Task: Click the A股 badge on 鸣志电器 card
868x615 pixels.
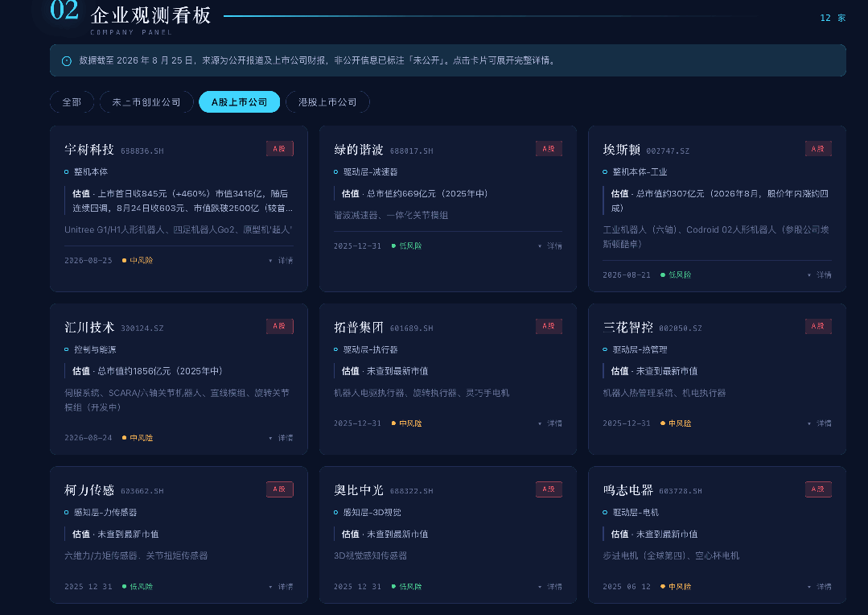Action: click(x=818, y=489)
